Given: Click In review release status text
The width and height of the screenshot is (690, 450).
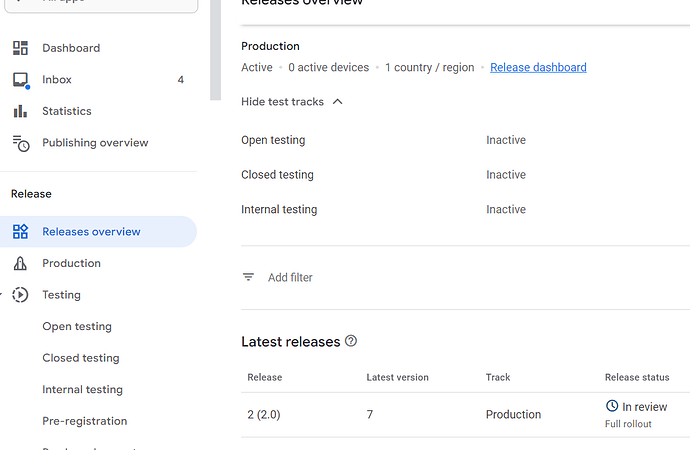Looking at the screenshot, I should point(644,407).
